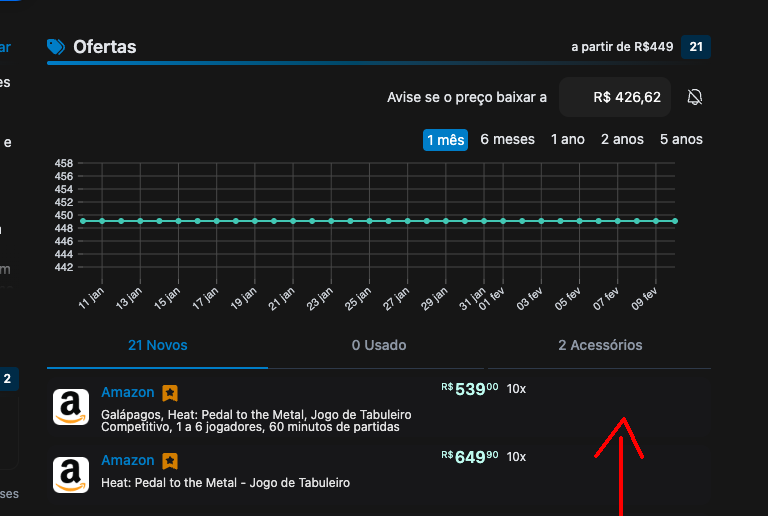Click the blue Ofertas tag icon
Image resolution: width=768 pixels, height=516 pixels.
[56, 47]
